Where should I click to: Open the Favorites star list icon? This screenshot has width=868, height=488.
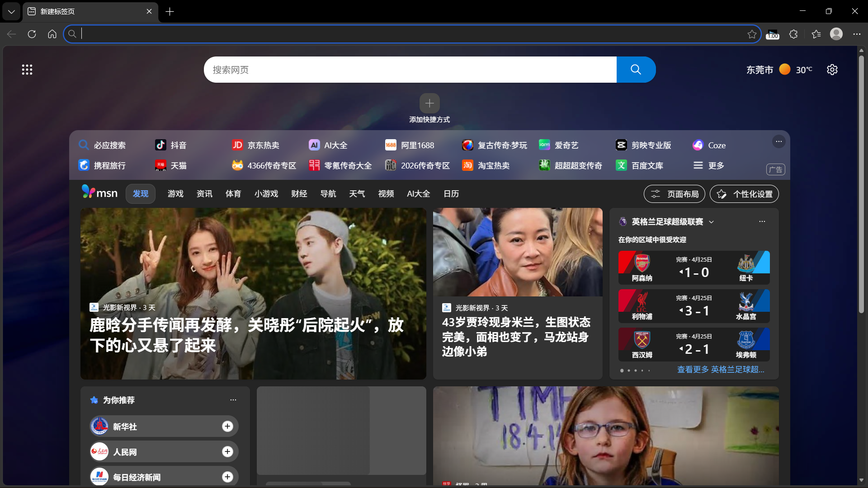816,34
